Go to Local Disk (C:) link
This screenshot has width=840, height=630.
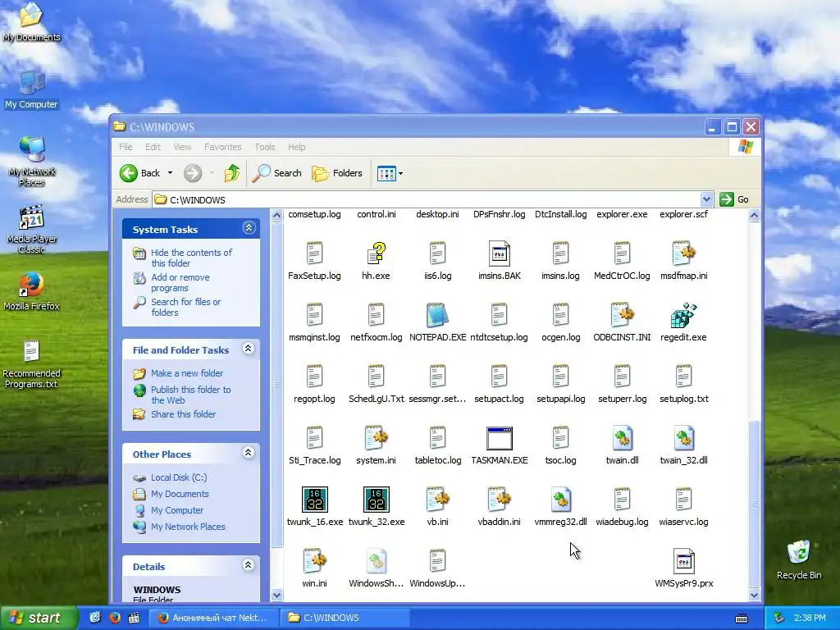point(178,477)
